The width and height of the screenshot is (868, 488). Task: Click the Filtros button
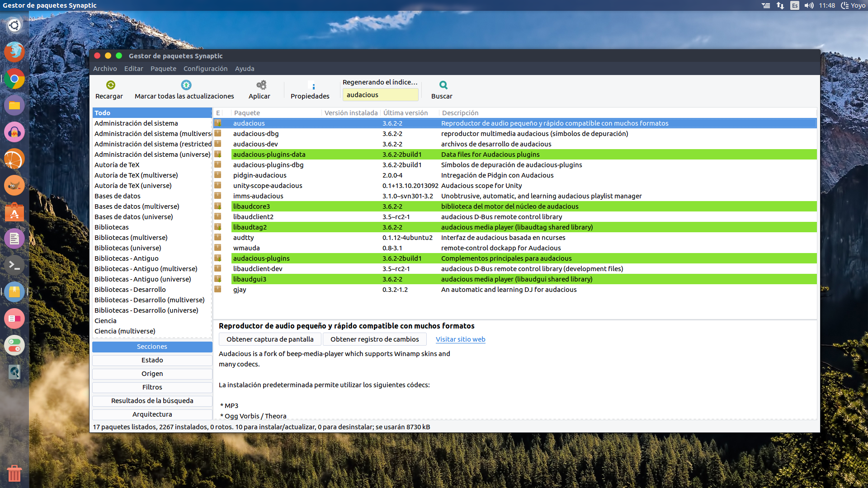[x=152, y=387]
